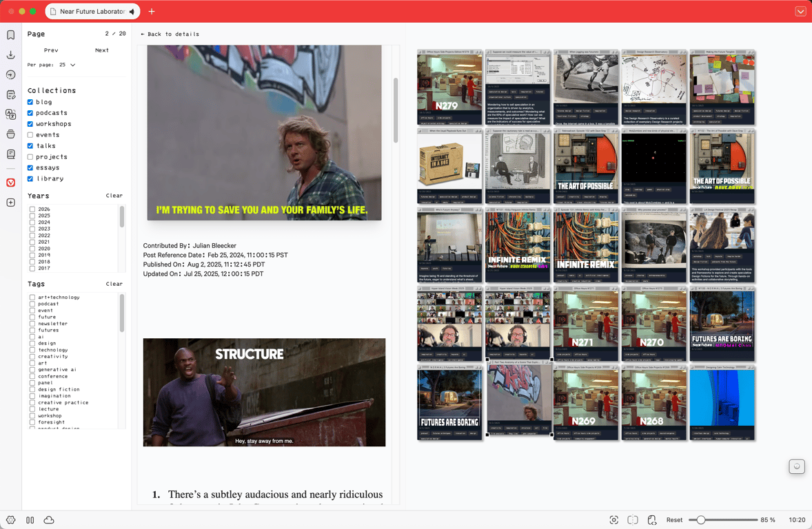812x529 pixels.
Task: Open the Per page 25 dropdown
Action: (68, 65)
